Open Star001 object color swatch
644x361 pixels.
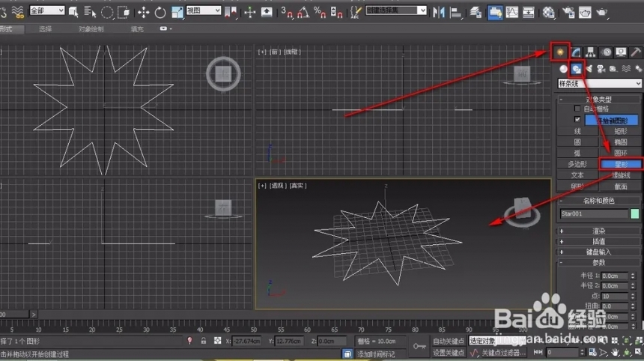[635, 213]
